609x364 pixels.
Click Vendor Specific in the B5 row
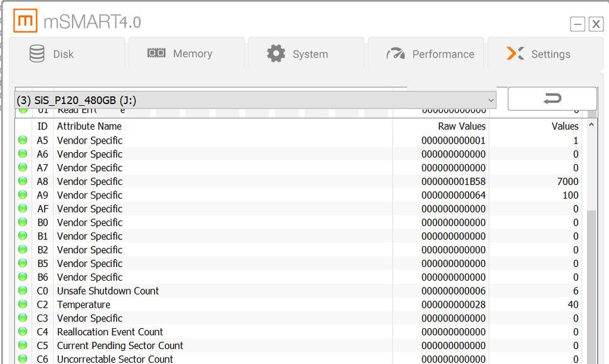pos(90,264)
